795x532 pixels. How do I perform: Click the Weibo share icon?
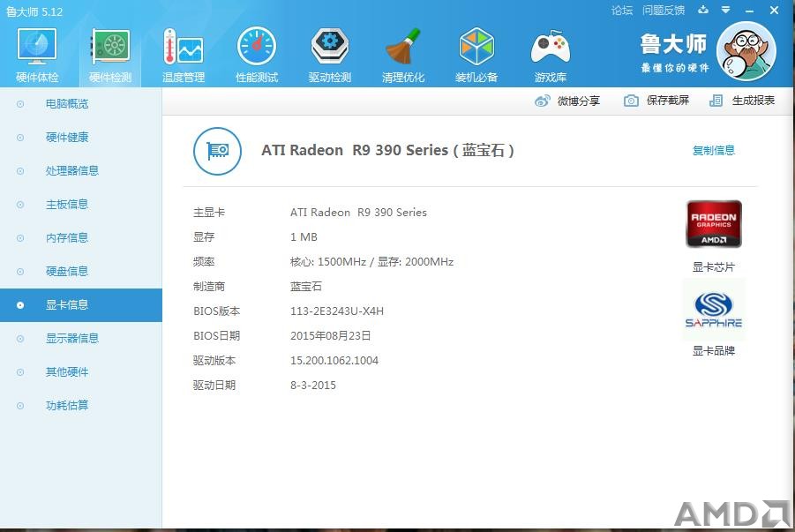[542, 101]
